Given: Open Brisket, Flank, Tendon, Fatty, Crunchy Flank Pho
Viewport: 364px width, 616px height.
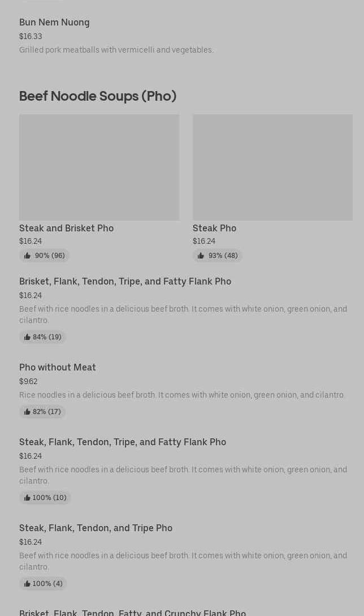Looking at the screenshot, I should point(132,612).
